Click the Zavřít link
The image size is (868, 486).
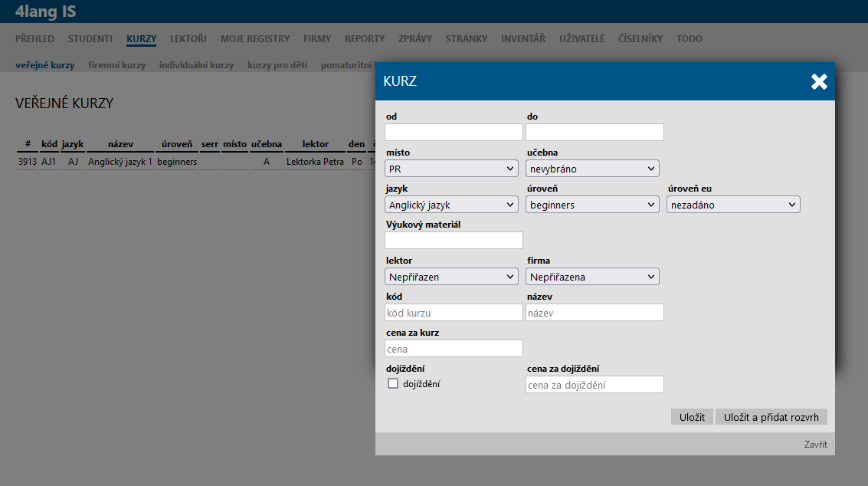click(815, 445)
